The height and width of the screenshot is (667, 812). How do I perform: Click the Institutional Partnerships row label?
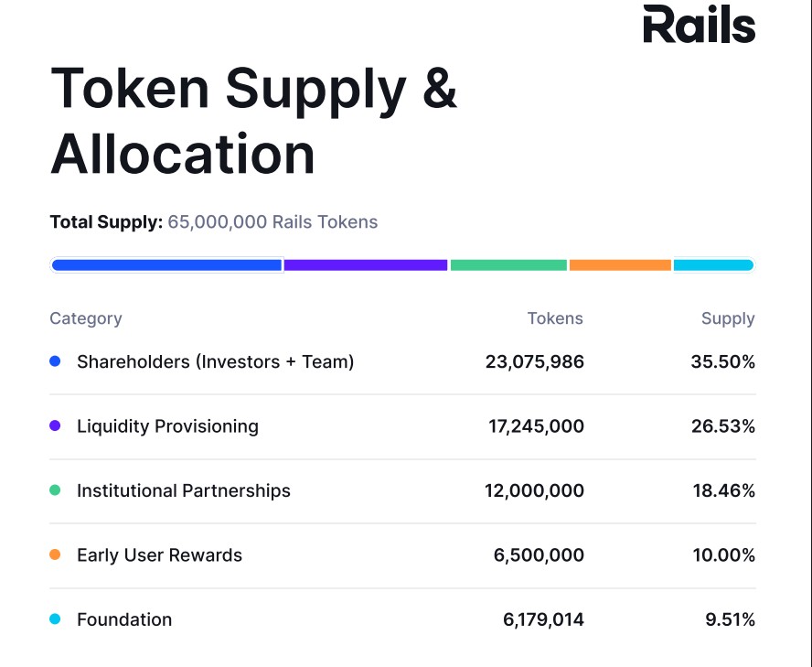pyautogui.click(x=184, y=490)
